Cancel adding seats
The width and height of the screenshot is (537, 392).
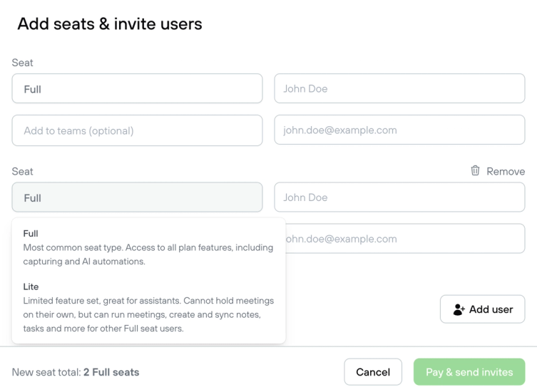(373, 372)
